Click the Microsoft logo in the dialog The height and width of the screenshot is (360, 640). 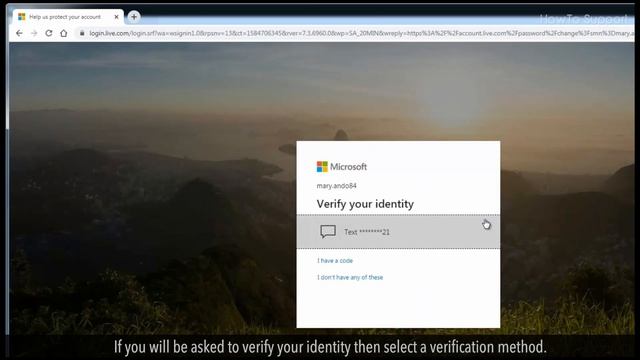tap(342, 167)
